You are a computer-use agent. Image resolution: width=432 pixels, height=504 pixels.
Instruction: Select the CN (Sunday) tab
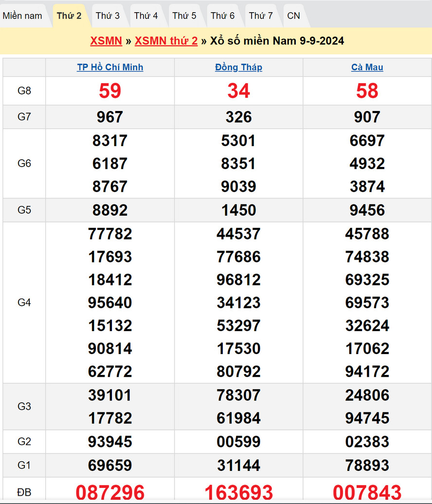(293, 16)
